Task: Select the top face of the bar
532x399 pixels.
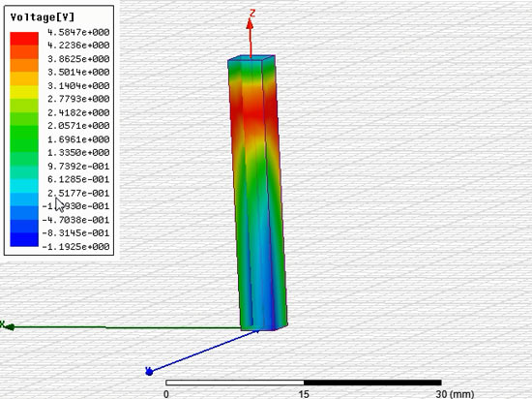Action: 251,58
